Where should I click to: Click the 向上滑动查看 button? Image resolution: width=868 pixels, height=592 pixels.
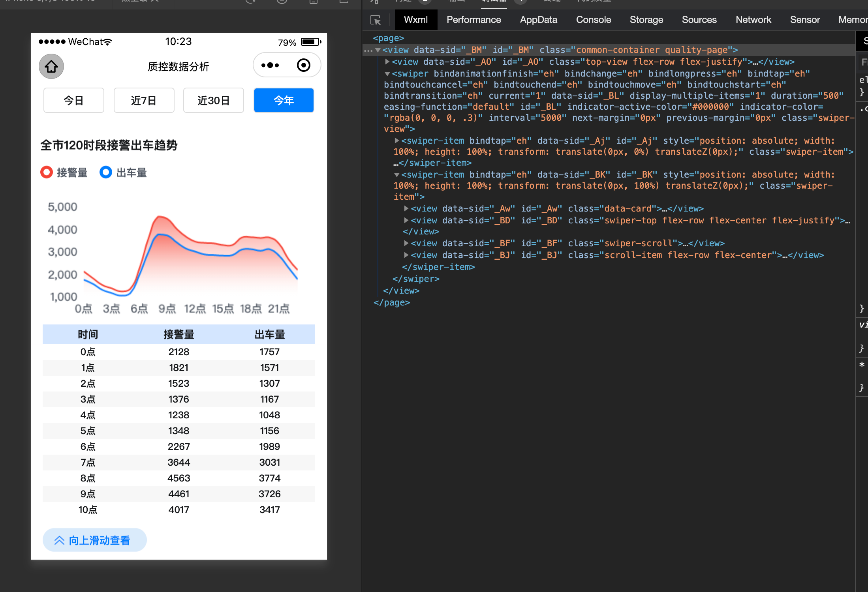pos(95,540)
